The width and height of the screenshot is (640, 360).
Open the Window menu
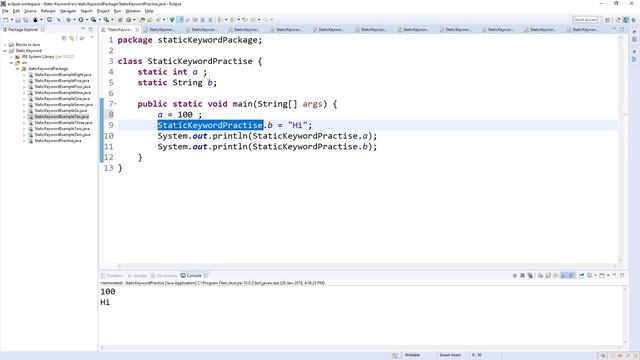pyautogui.click(x=133, y=11)
